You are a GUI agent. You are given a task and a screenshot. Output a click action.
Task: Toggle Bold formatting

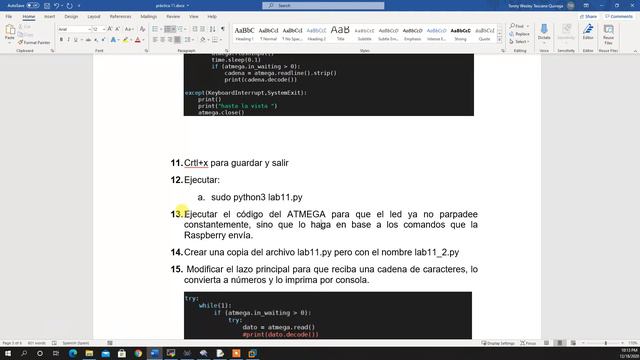tap(61, 40)
